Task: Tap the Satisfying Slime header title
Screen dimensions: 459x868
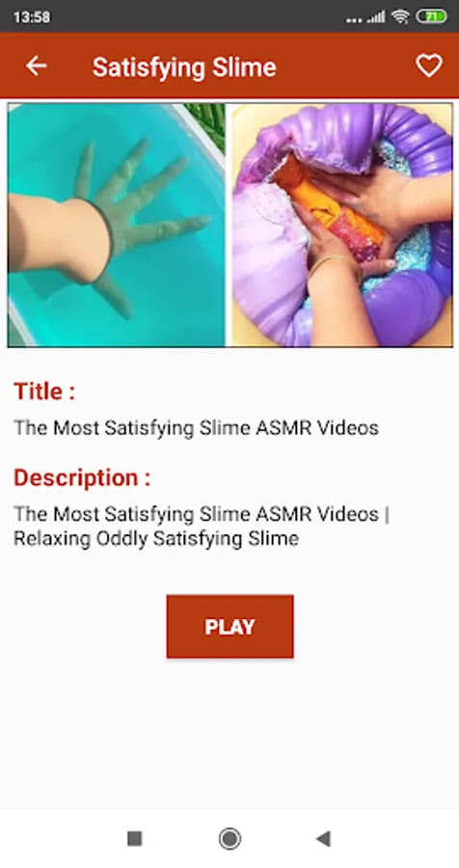Action: (184, 68)
